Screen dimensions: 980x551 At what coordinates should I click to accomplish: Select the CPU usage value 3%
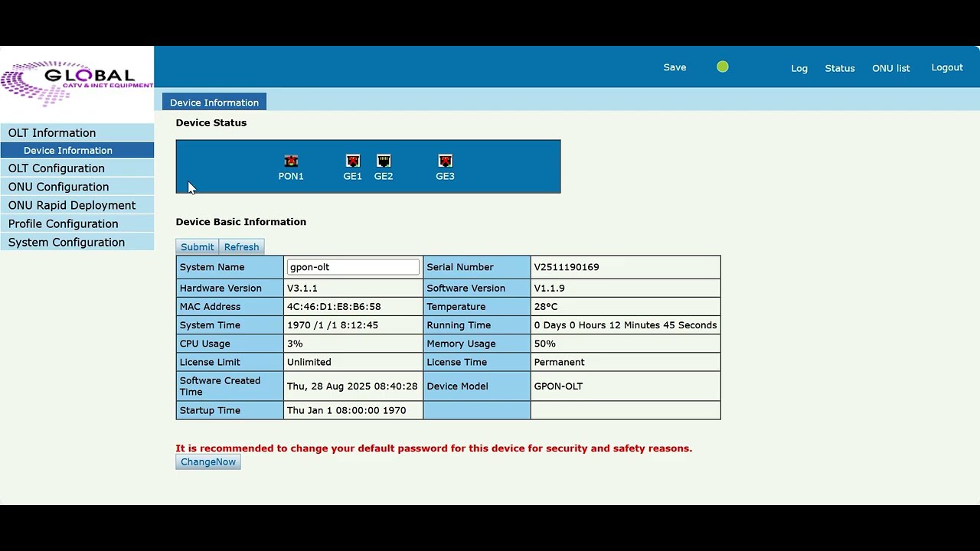[295, 344]
